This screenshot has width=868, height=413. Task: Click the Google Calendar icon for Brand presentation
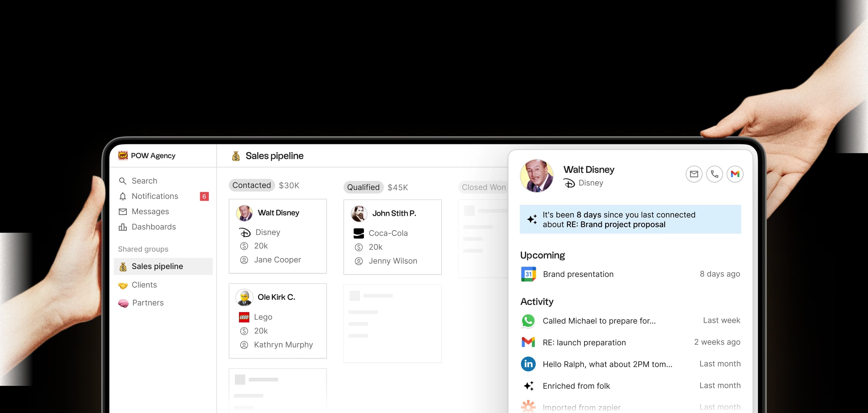528,274
